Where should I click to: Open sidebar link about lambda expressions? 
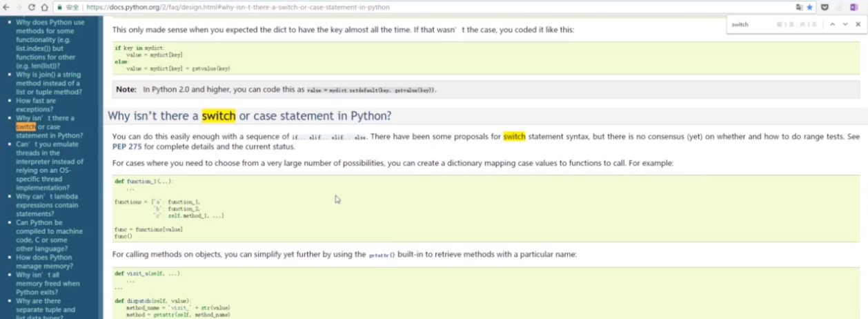pyautogui.click(x=47, y=205)
